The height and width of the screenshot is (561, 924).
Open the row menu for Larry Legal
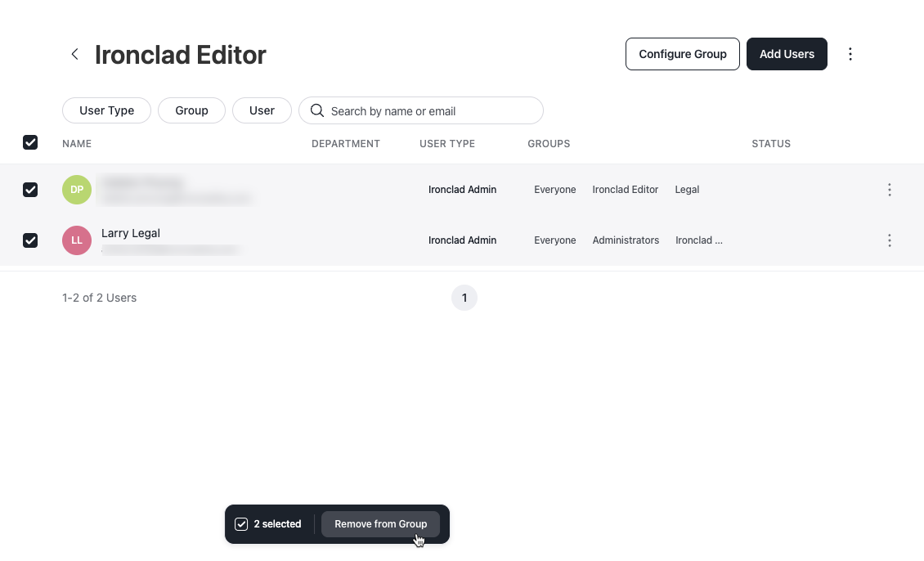(889, 240)
